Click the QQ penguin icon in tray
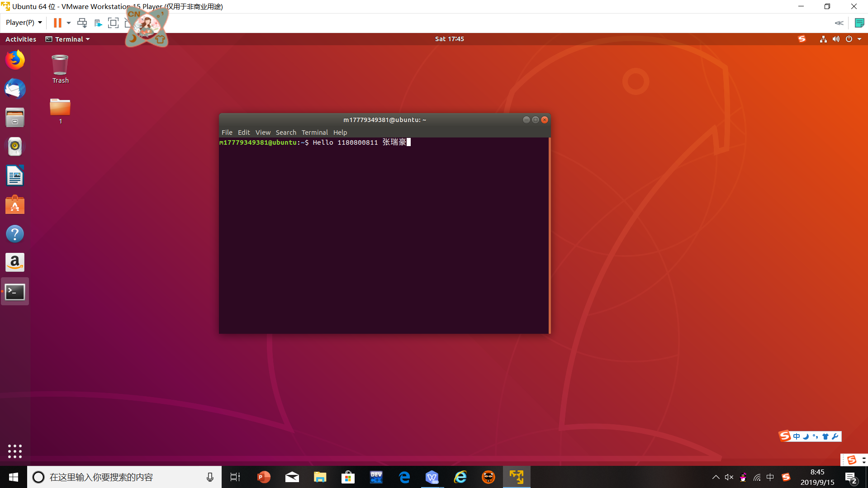 743,477
